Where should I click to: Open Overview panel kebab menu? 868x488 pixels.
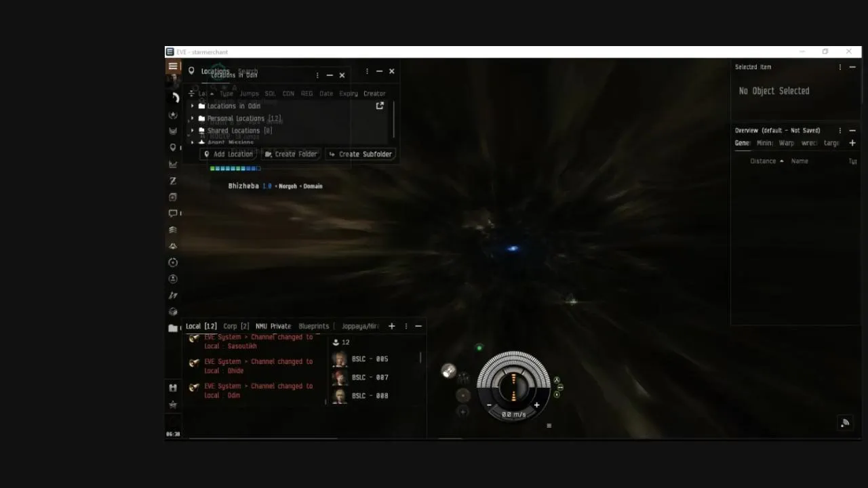pyautogui.click(x=840, y=130)
